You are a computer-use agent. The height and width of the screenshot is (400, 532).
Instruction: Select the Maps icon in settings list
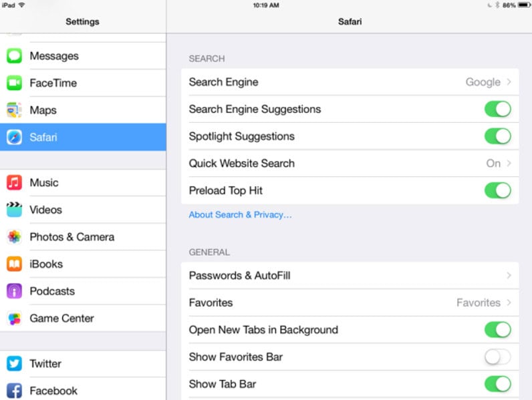pyautogui.click(x=14, y=110)
